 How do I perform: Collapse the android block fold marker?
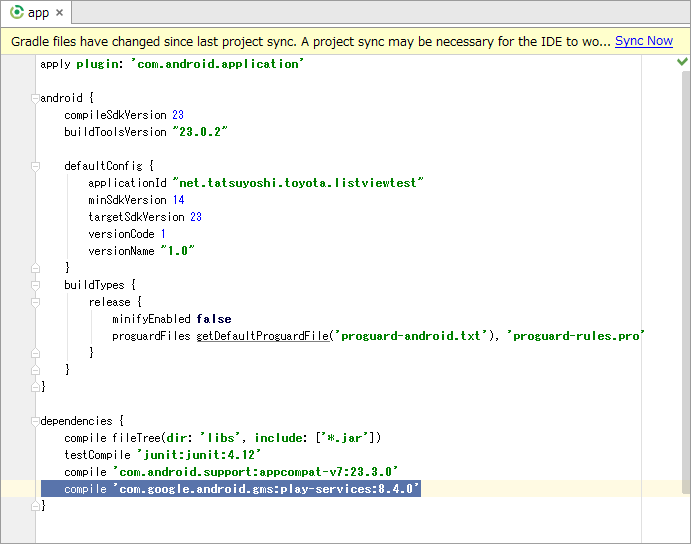[35, 98]
